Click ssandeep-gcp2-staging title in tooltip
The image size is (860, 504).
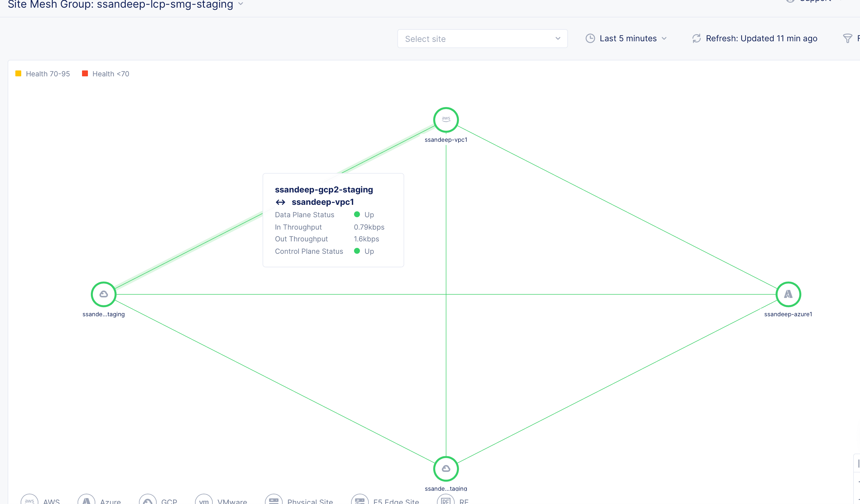click(324, 190)
